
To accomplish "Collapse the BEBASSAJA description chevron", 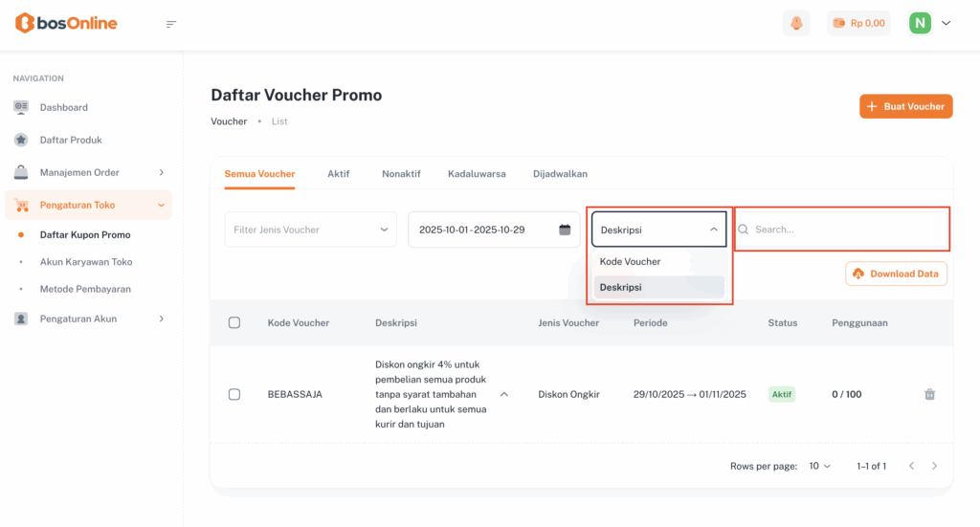I will tap(504, 394).
